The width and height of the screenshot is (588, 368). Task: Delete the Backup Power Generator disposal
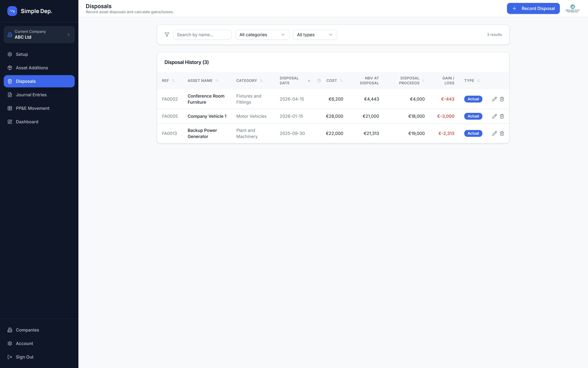pos(502,133)
